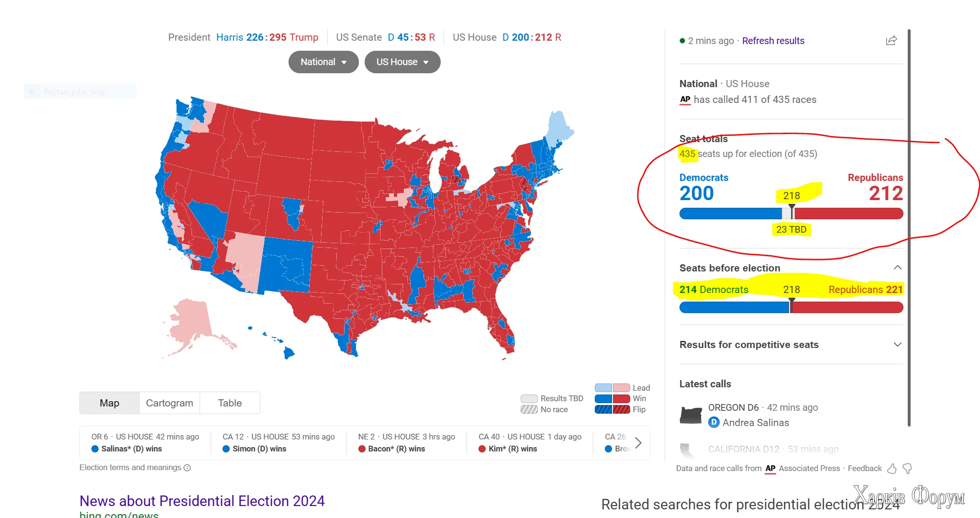Click the share results icon
The image size is (980, 518).
(891, 41)
